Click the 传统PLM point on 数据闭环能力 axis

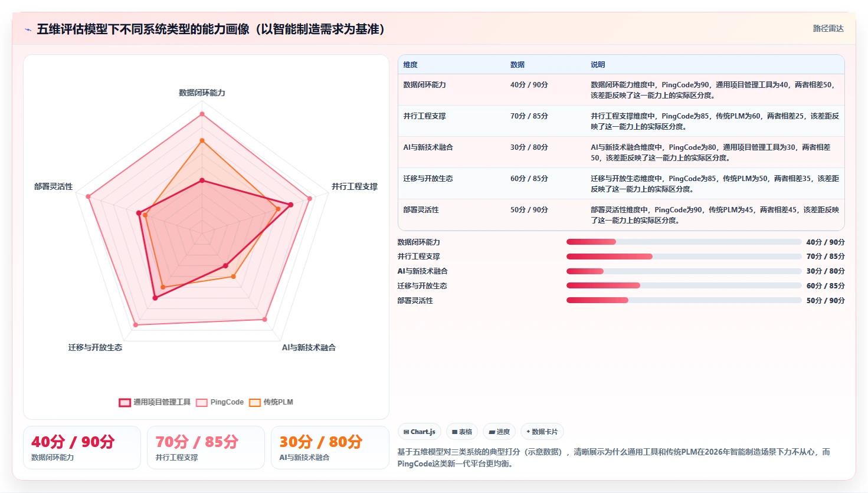click(x=202, y=140)
